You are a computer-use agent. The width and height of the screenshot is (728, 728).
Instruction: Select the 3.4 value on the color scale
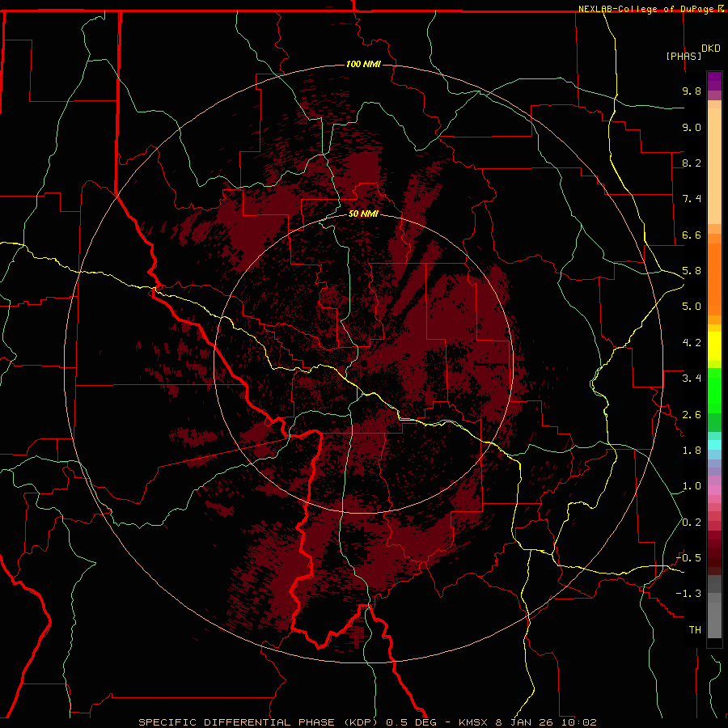click(x=692, y=379)
